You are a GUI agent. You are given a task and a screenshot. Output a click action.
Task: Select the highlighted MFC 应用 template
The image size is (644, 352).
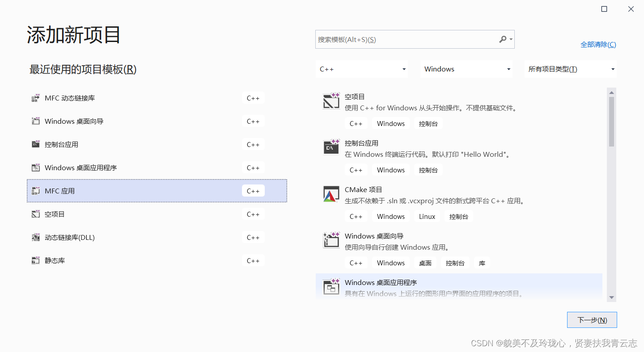click(157, 190)
